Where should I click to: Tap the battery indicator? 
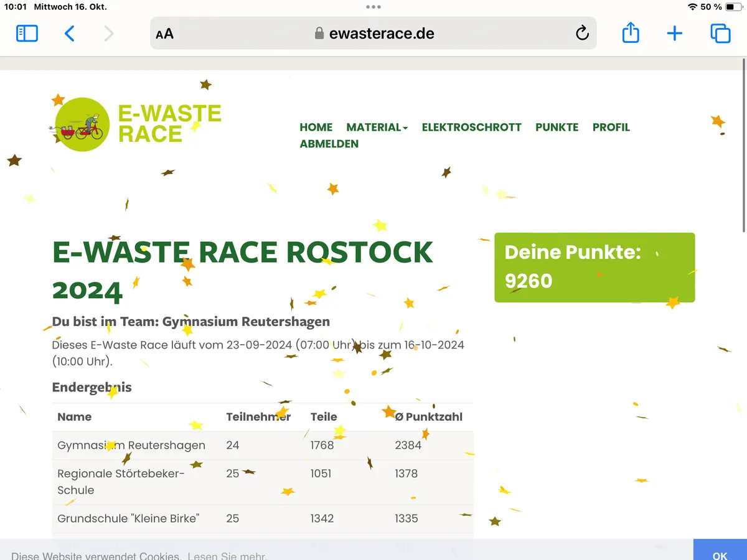[733, 7]
